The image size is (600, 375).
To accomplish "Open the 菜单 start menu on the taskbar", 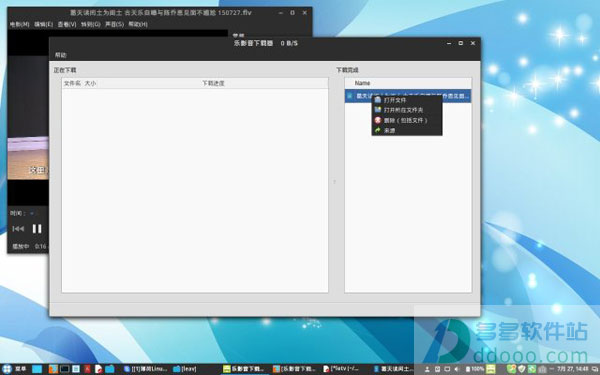I will (14, 369).
